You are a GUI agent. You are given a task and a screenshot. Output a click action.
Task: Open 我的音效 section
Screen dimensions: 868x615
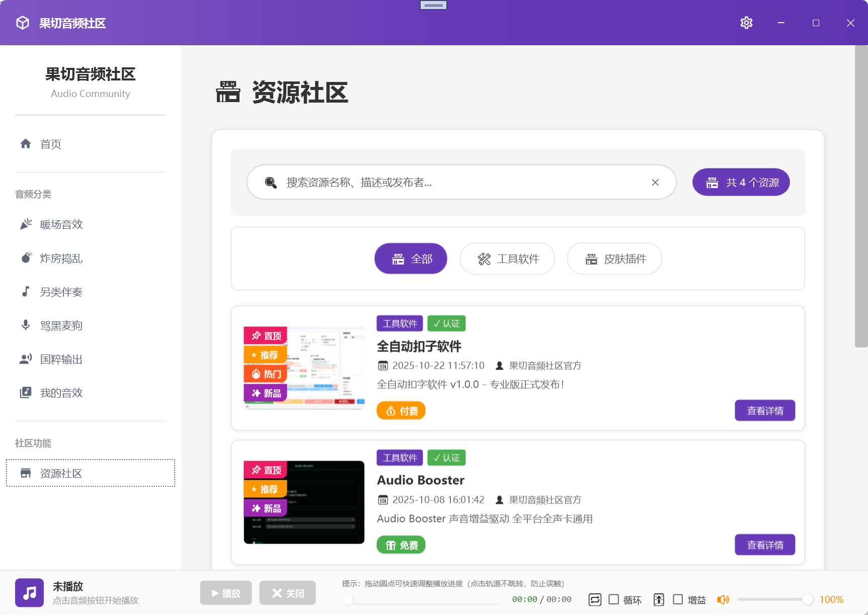point(61,392)
